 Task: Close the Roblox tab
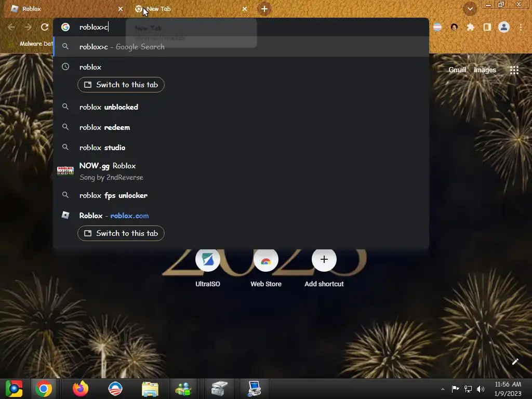point(121,9)
